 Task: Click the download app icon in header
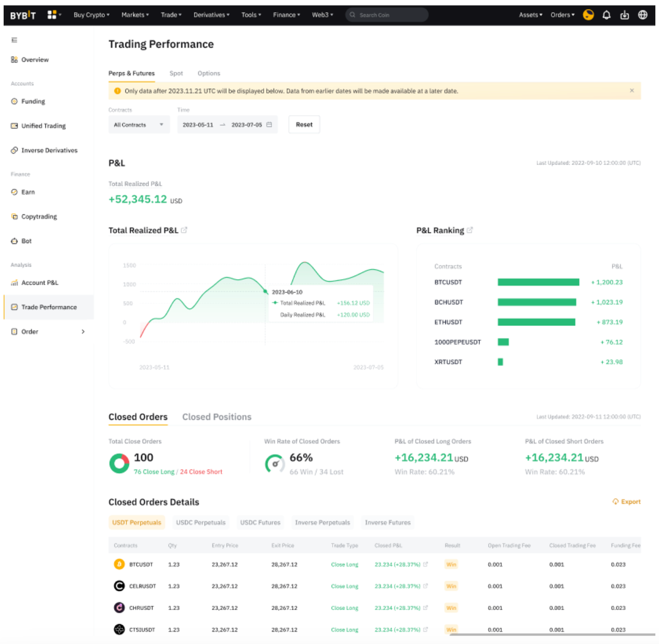(x=624, y=15)
